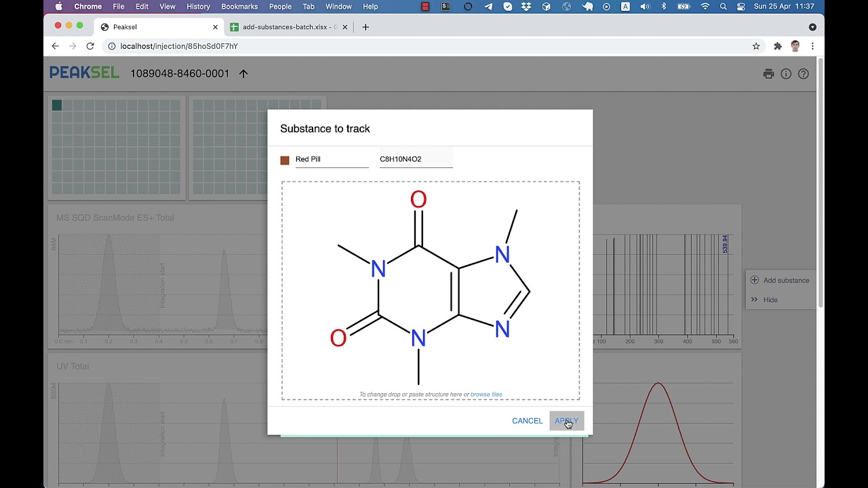Screen dimensions: 868x488
Task: Click the Bluetooth icon in the menu bar
Action: tap(664, 7)
